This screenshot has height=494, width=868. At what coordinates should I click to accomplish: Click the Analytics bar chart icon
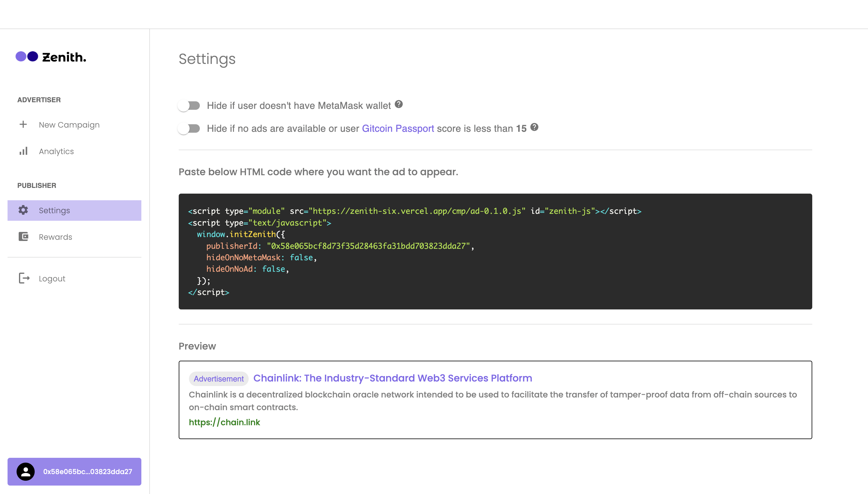click(23, 151)
